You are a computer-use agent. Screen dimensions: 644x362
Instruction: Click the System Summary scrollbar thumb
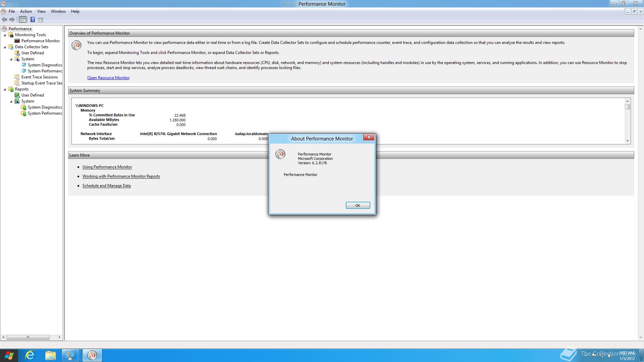tap(628, 107)
